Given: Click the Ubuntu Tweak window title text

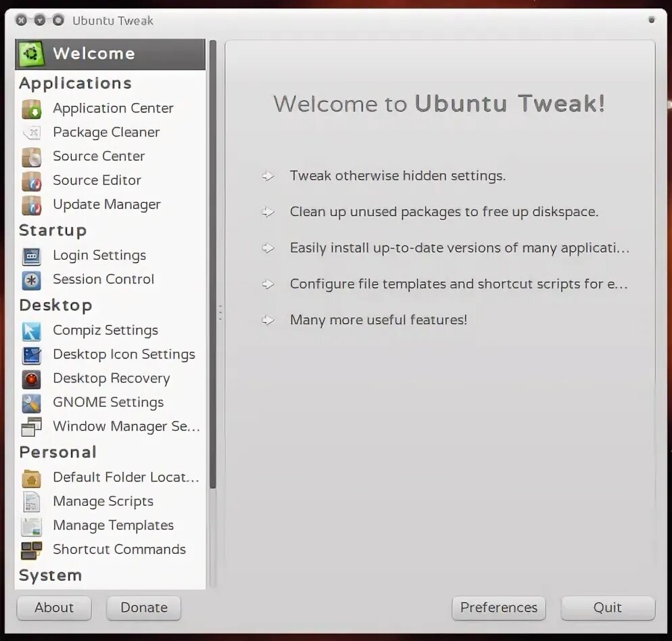Looking at the screenshot, I should tap(113, 20).
